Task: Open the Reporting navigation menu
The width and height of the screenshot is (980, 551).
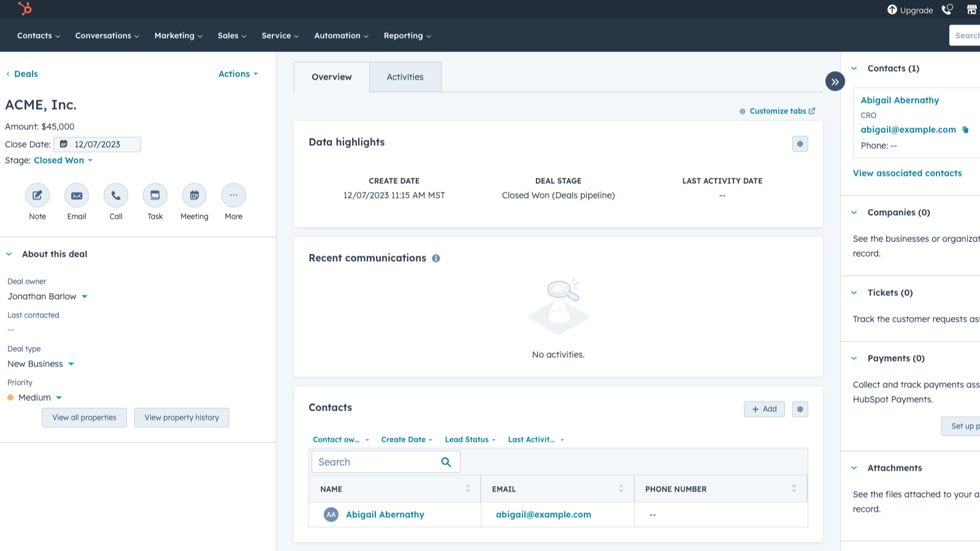Action: pyautogui.click(x=408, y=36)
